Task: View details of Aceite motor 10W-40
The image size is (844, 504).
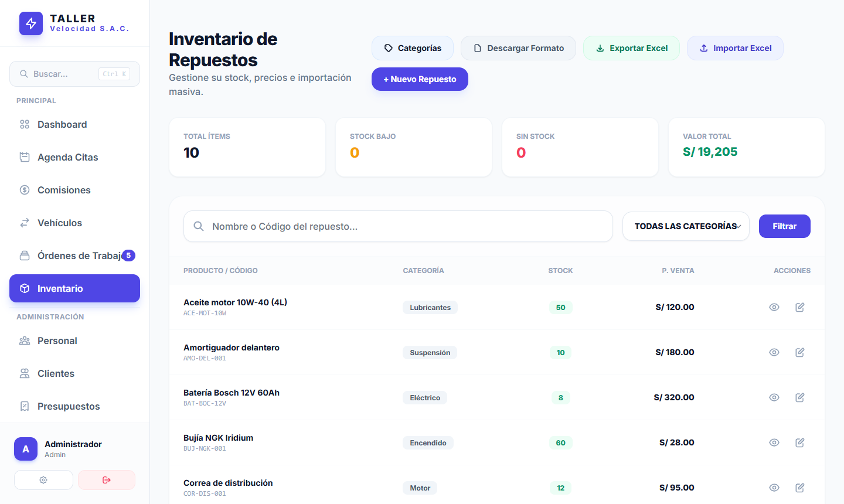Action: (774, 307)
